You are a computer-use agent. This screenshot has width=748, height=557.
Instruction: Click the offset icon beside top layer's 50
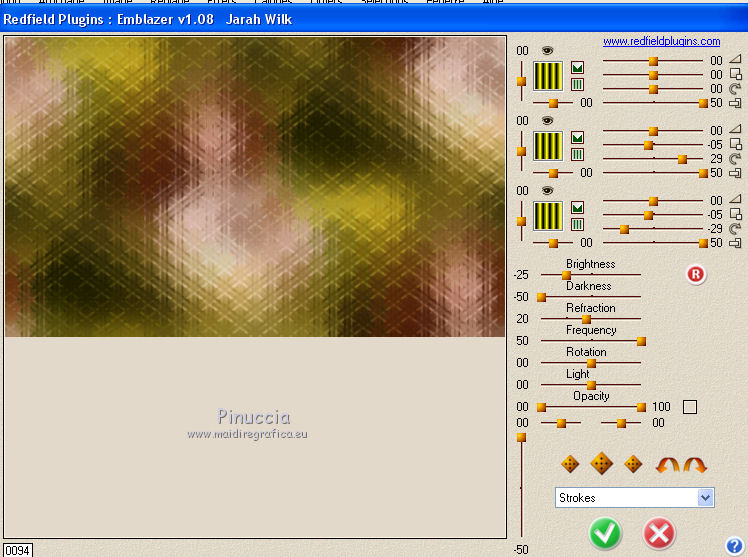click(735, 103)
